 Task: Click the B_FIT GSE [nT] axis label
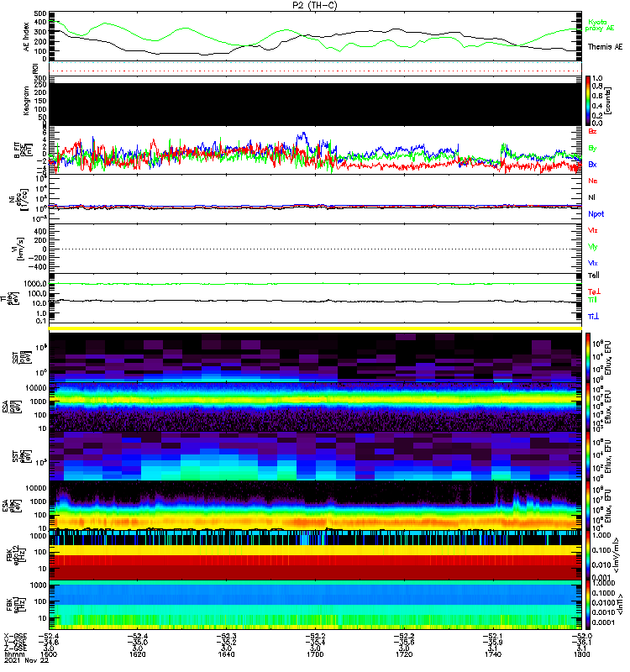pyautogui.click(x=24, y=150)
